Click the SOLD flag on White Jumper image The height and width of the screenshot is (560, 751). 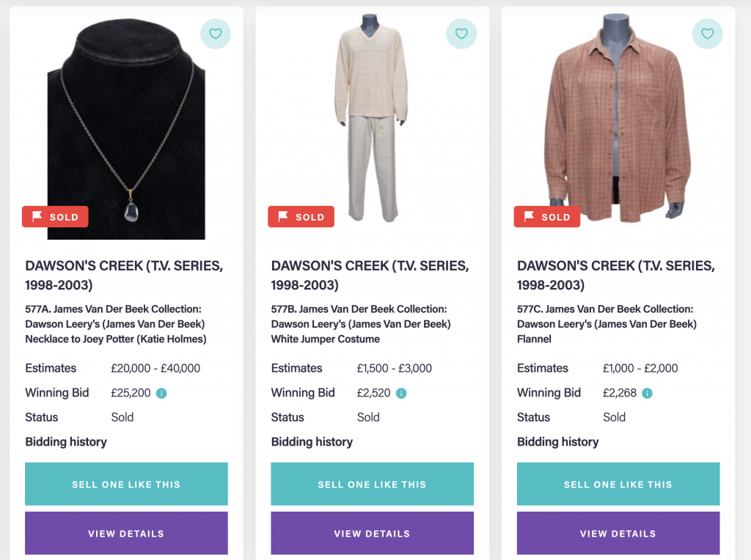pos(301,217)
